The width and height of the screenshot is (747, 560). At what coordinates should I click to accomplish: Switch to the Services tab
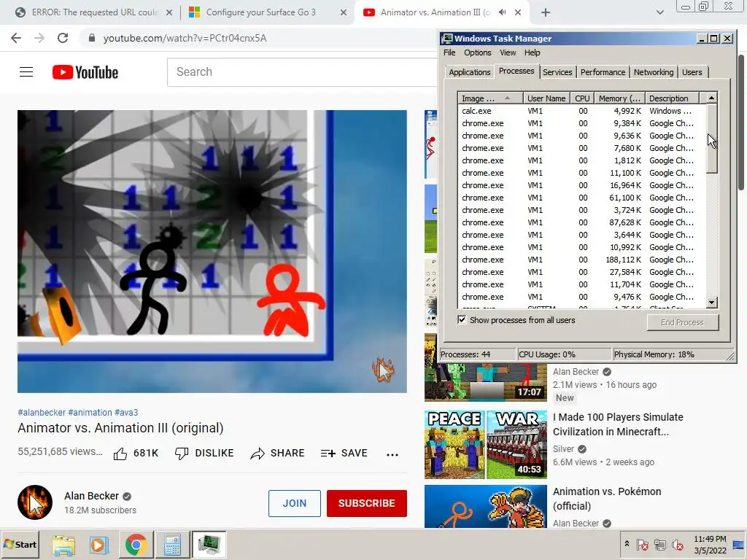click(557, 72)
